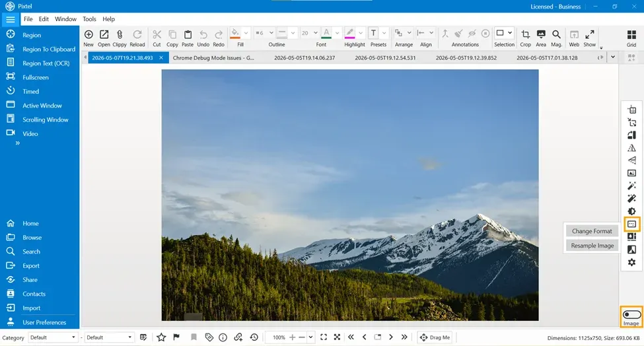Click the orange Fill color swatch
644x346 pixels.
coord(235,33)
